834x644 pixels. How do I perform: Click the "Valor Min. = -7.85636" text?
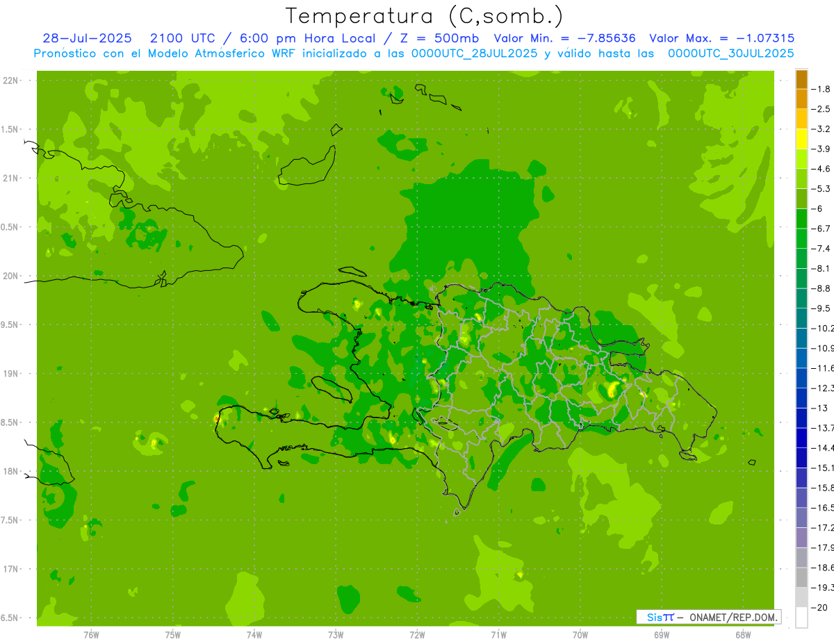(x=564, y=38)
